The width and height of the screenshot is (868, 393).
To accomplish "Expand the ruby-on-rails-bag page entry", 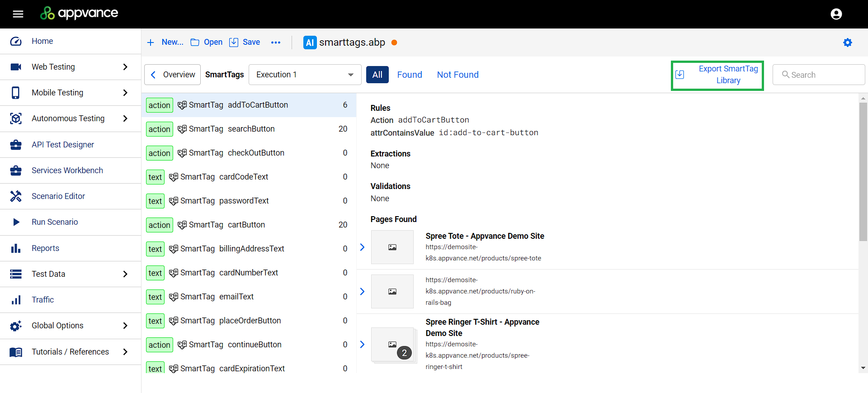I will pyautogui.click(x=362, y=292).
